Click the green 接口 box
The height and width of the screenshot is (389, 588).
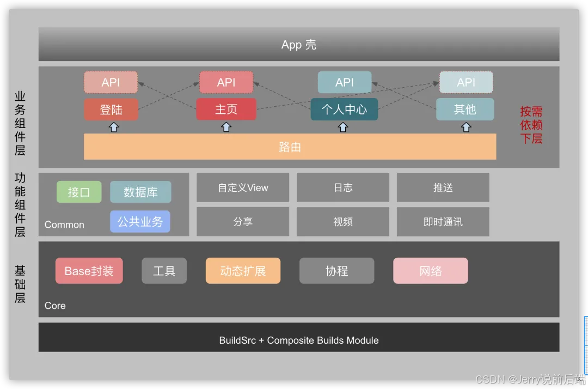pos(79,192)
